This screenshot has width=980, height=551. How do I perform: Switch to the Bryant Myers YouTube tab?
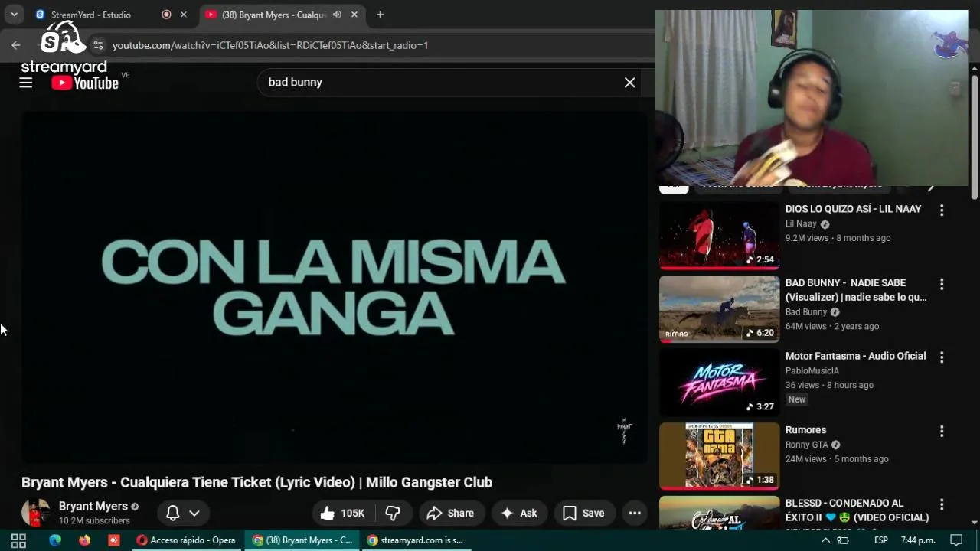(274, 15)
